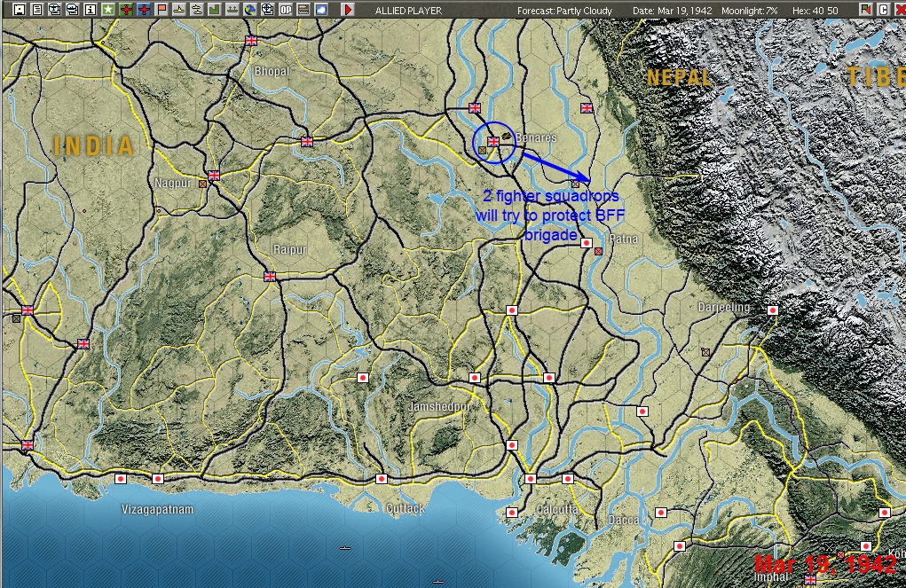Select the British base flag at Benares
This screenshot has height=588, width=906.
[x=493, y=142]
